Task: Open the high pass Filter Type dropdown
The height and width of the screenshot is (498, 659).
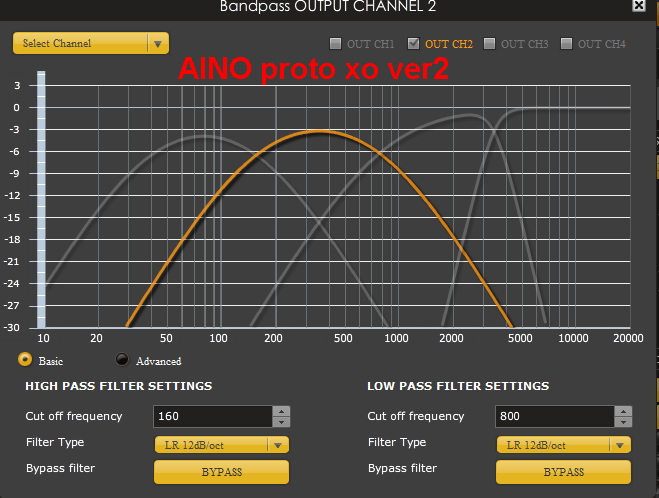Action: tap(221, 445)
